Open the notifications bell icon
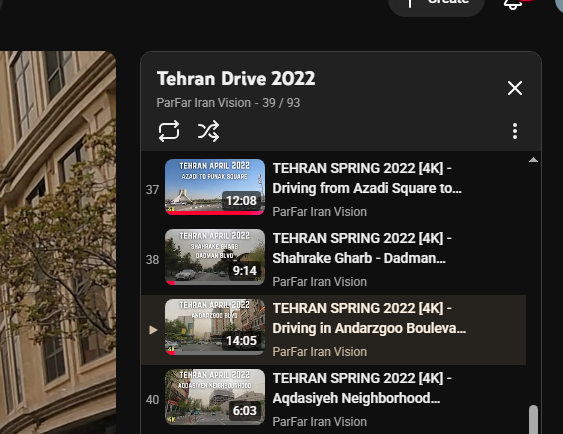 (513, 4)
